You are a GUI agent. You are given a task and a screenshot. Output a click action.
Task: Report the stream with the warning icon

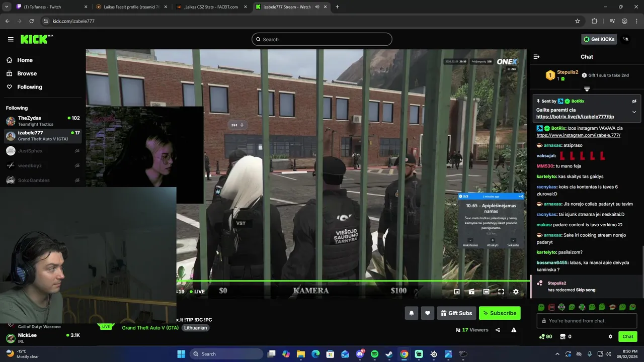point(514,330)
